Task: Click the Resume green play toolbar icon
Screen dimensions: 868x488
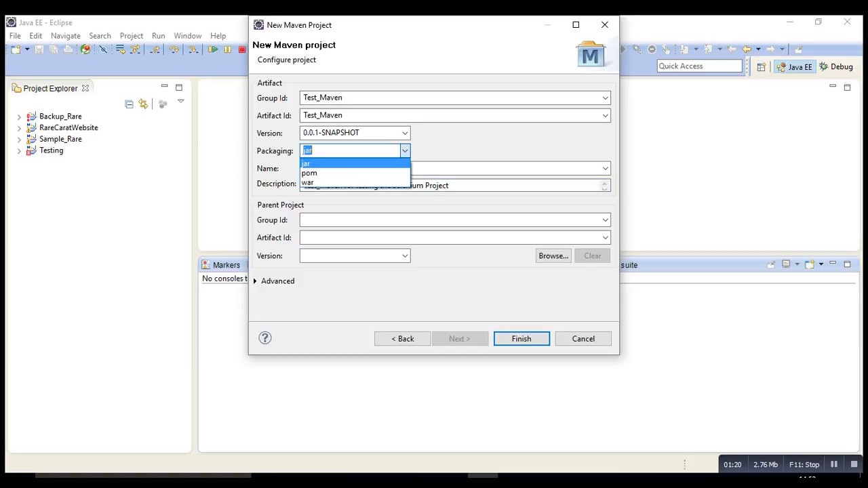Action: click(212, 49)
